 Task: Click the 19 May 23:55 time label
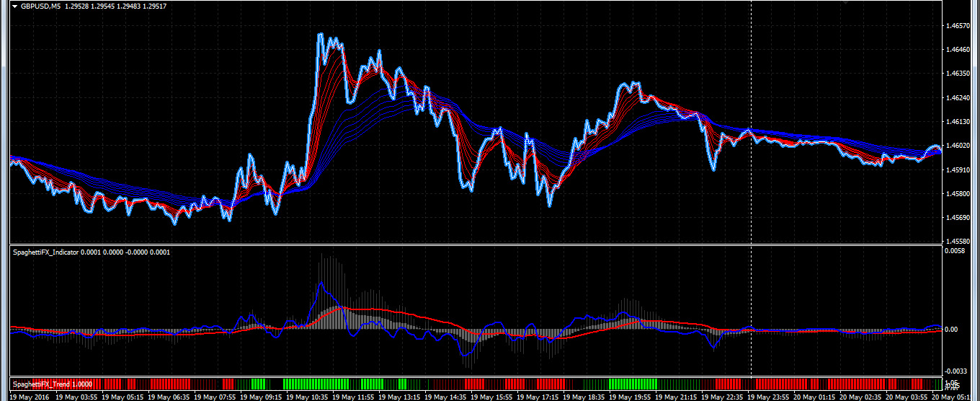pyautogui.click(x=768, y=397)
